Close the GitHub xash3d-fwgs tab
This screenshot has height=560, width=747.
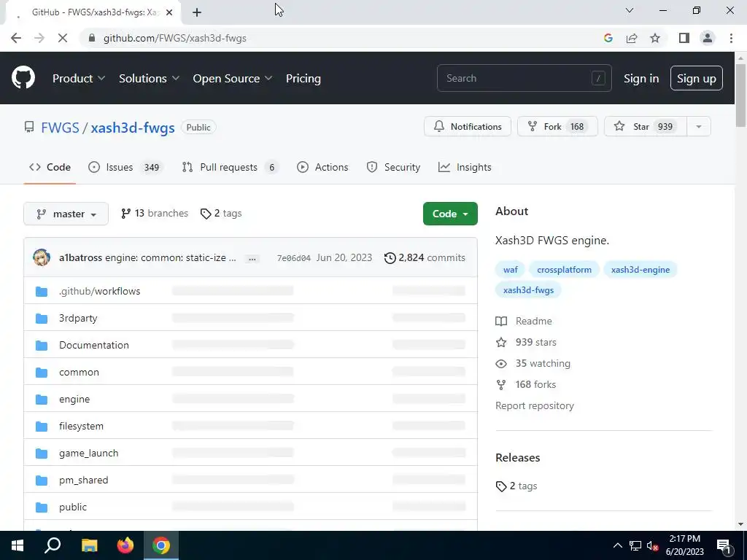pos(169,12)
